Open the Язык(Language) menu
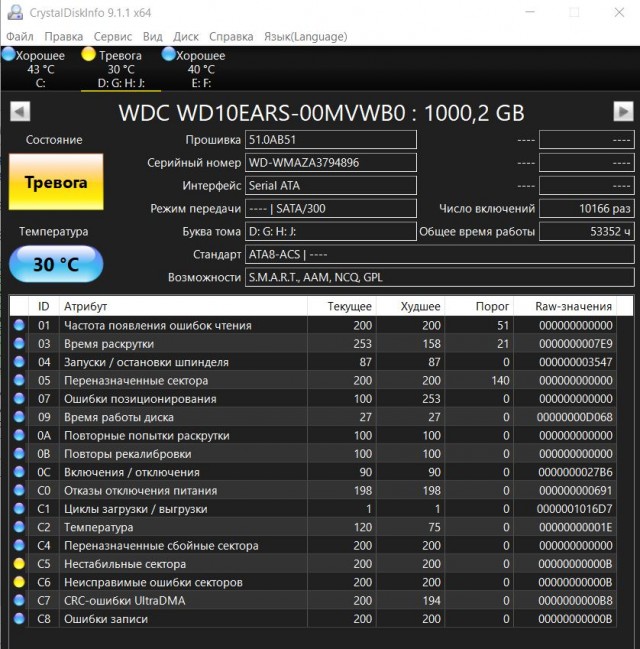 click(306, 36)
